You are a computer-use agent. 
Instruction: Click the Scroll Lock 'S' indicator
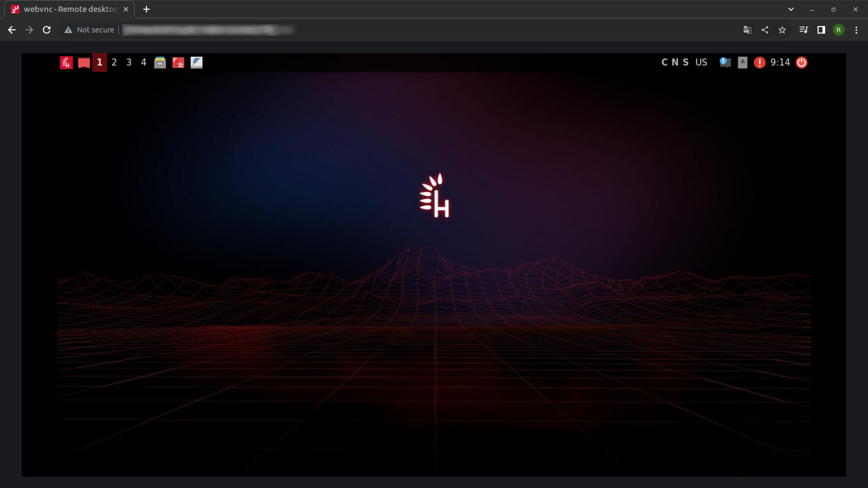[686, 62]
